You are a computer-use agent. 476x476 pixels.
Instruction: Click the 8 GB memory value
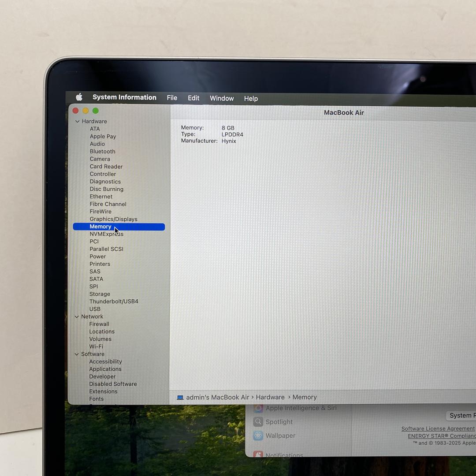(228, 128)
